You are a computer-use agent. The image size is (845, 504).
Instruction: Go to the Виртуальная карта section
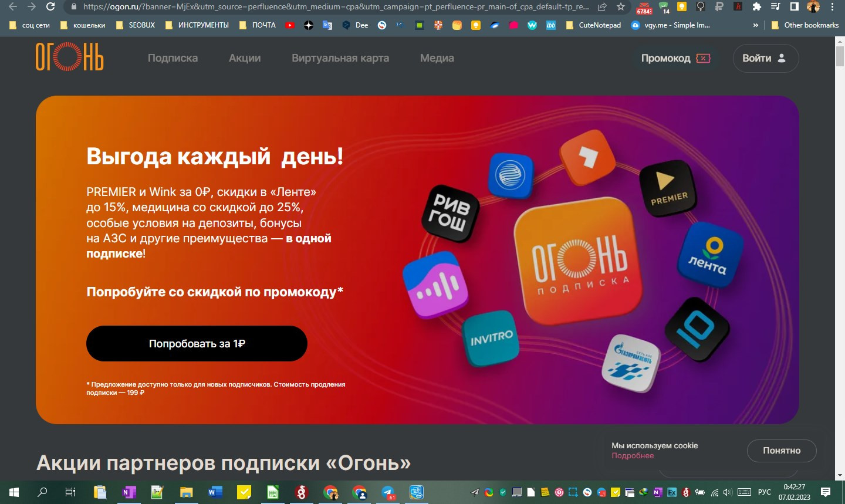(x=340, y=58)
